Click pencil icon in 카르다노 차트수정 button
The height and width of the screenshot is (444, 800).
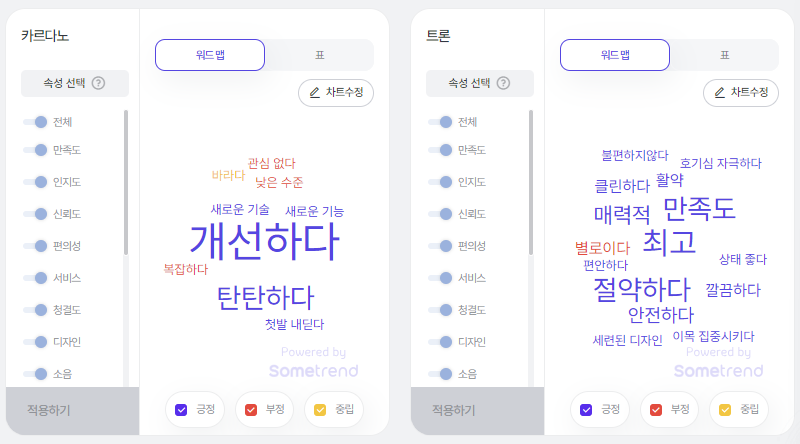click(315, 92)
